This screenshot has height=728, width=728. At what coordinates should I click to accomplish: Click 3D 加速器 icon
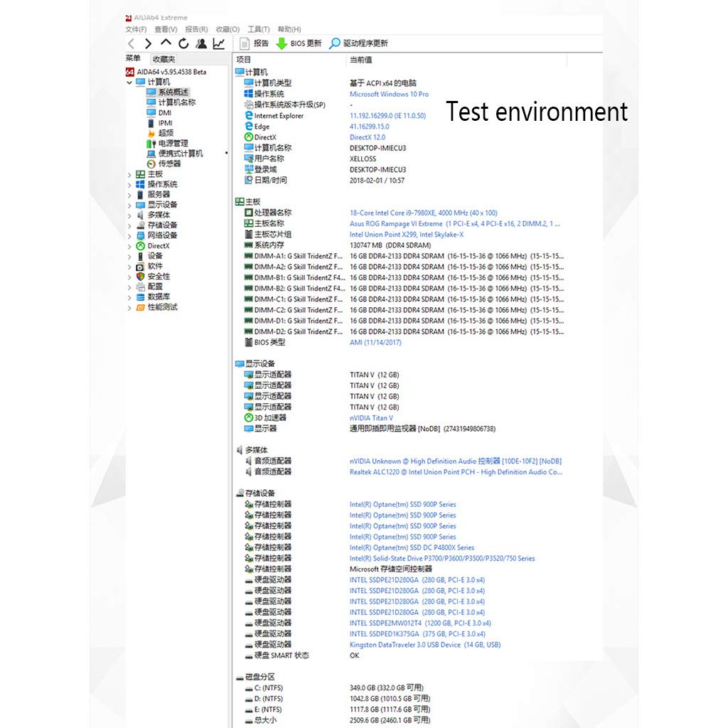[x=249, y=418]
